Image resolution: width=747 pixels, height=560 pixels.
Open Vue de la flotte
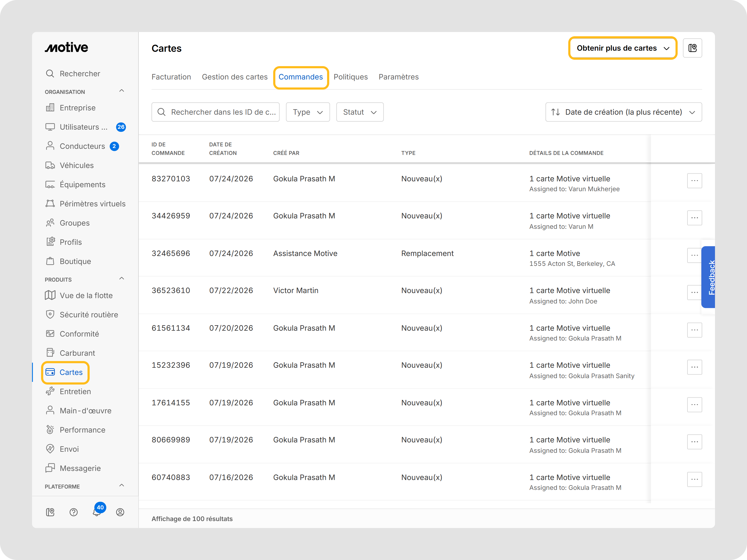tap(79, 296)
